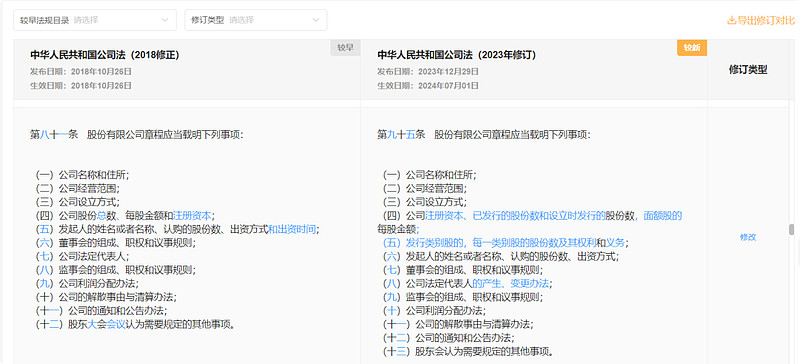This screenshot has width=800, height=364.
Task: Click 生效日期：2018年10月26日 text
Action: (81, 85)
